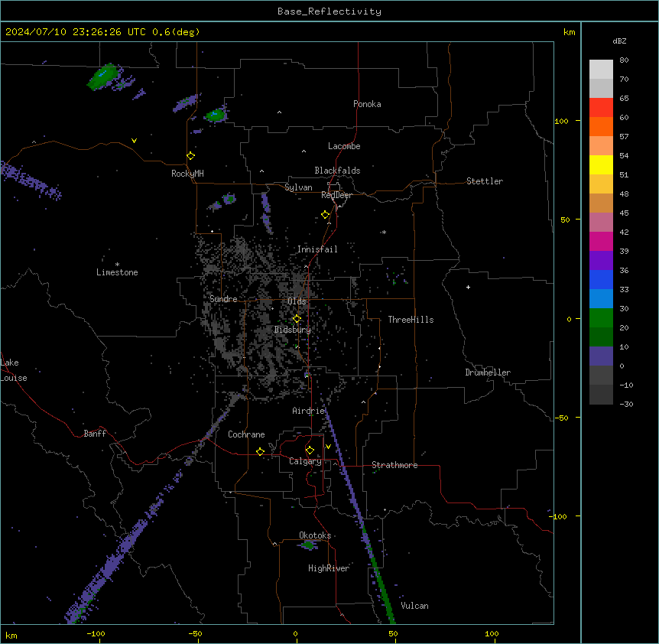This screenshot has height=644, width=659.
Task: Pick the light gray 70-80 dBZ swatch
Action: 601,69
